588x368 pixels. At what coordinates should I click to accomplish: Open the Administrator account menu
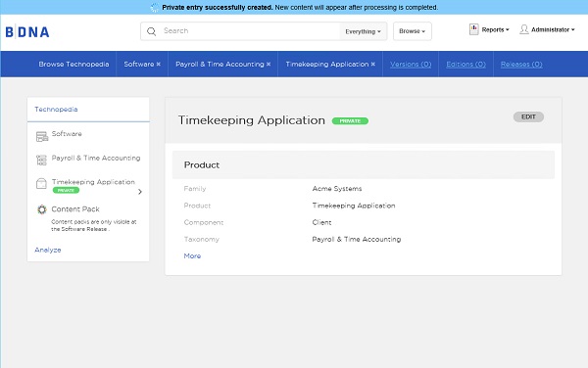(x=553, y=29)
